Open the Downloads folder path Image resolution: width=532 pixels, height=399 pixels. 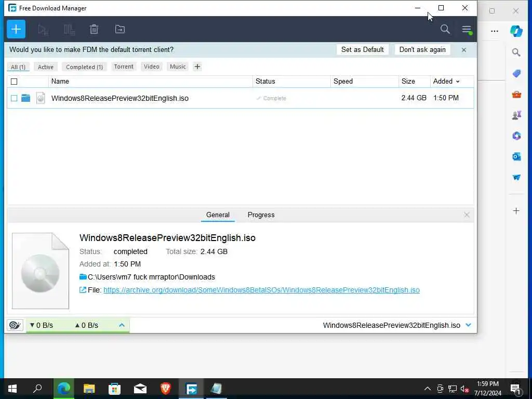point(151,277)
